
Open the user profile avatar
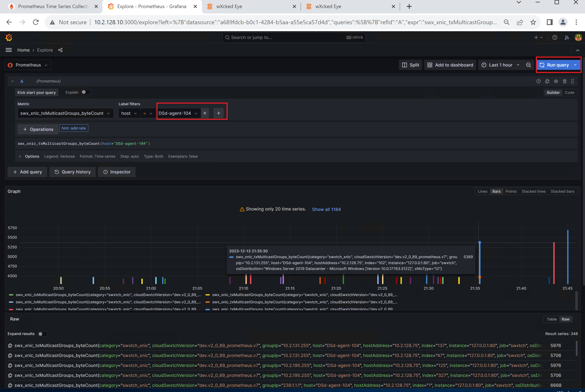578,38
